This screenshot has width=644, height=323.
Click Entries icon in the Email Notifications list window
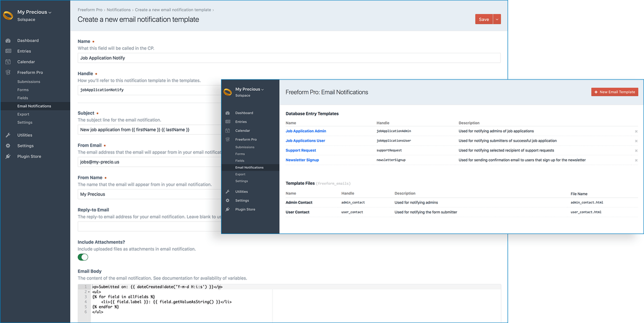click(228, 122)
